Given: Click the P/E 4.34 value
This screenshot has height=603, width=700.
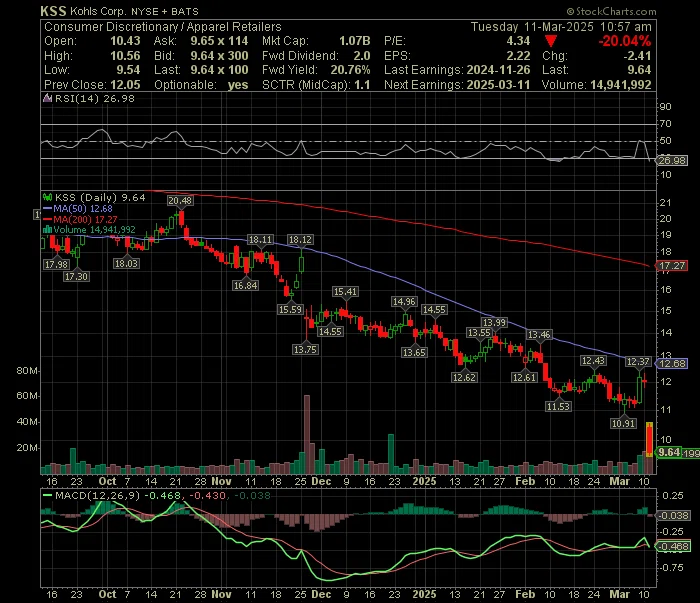Looking at the screenshot, I should pos(518,41).
